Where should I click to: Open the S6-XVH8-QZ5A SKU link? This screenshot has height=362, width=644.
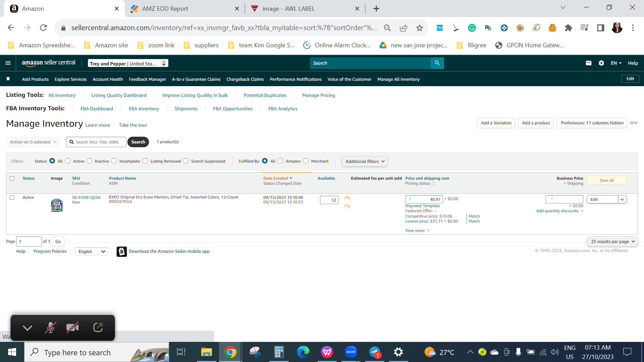coord(86,197)
